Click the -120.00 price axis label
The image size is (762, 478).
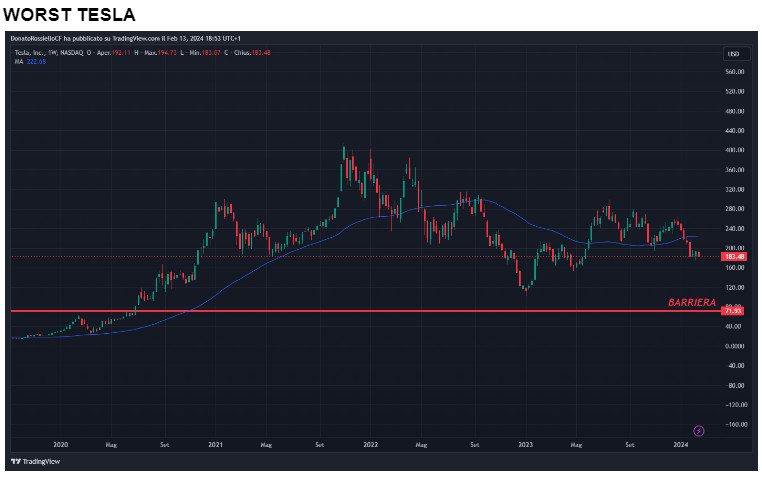(735, 405)
